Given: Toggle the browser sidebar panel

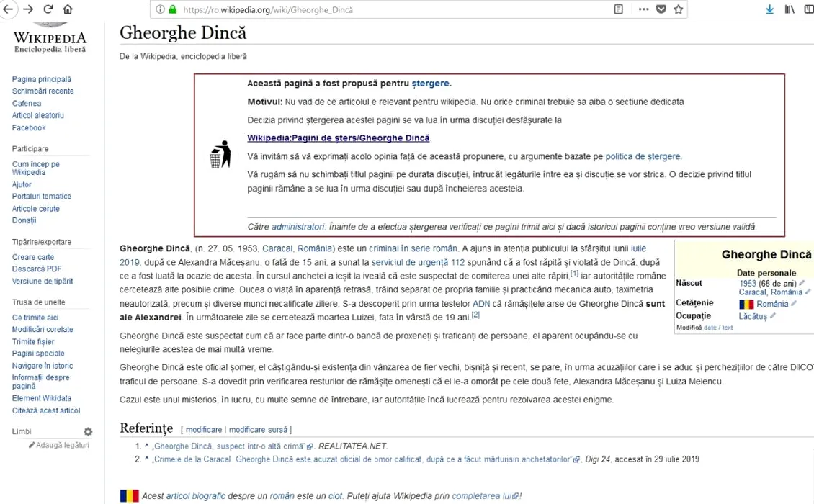Looking at the screenshot, I should point(809,9).
